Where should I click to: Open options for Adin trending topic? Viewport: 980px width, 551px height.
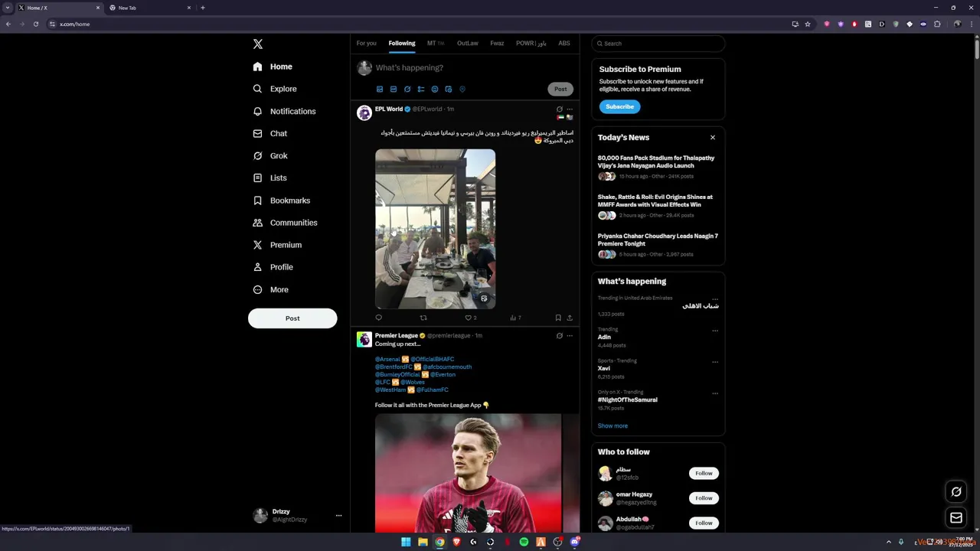point(715,331)
